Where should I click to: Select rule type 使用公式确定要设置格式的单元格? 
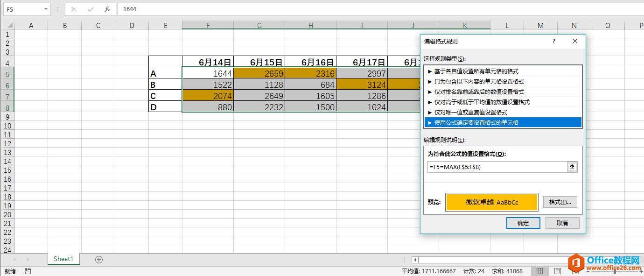(x=503, y=122)
